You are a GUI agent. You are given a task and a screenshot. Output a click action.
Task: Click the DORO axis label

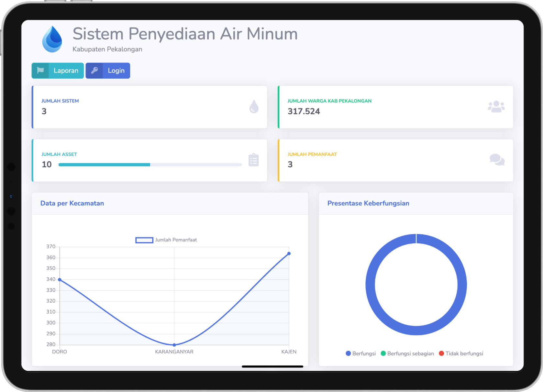(60, 352)
